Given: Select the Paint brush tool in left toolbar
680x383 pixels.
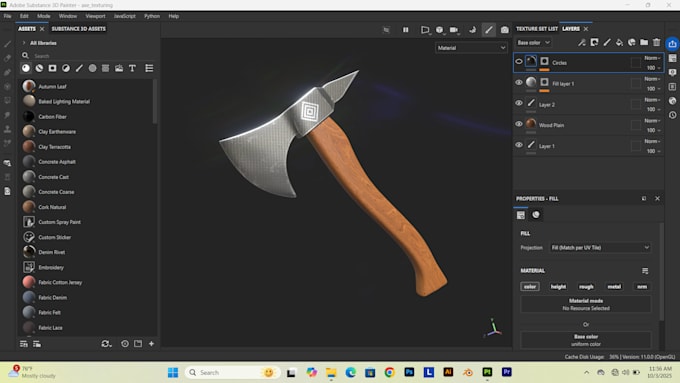Looking at the screenshot, I should click(7, 44).
